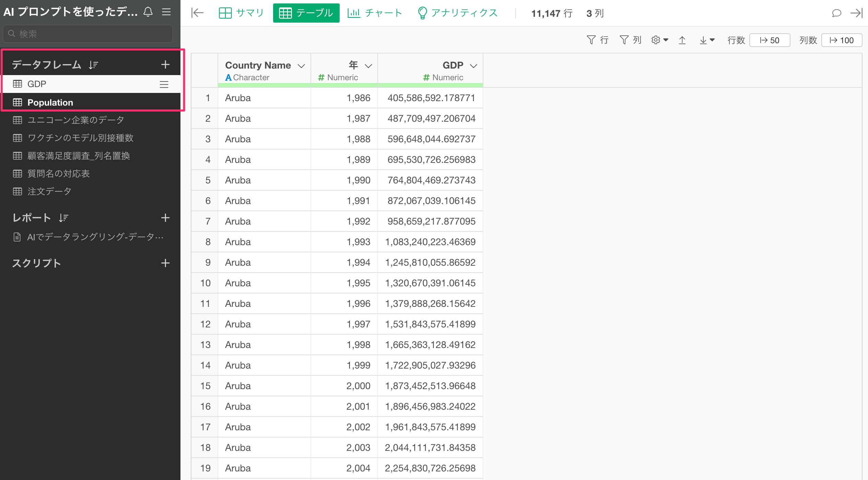Collapse the left sidebar with arrow

197,13
